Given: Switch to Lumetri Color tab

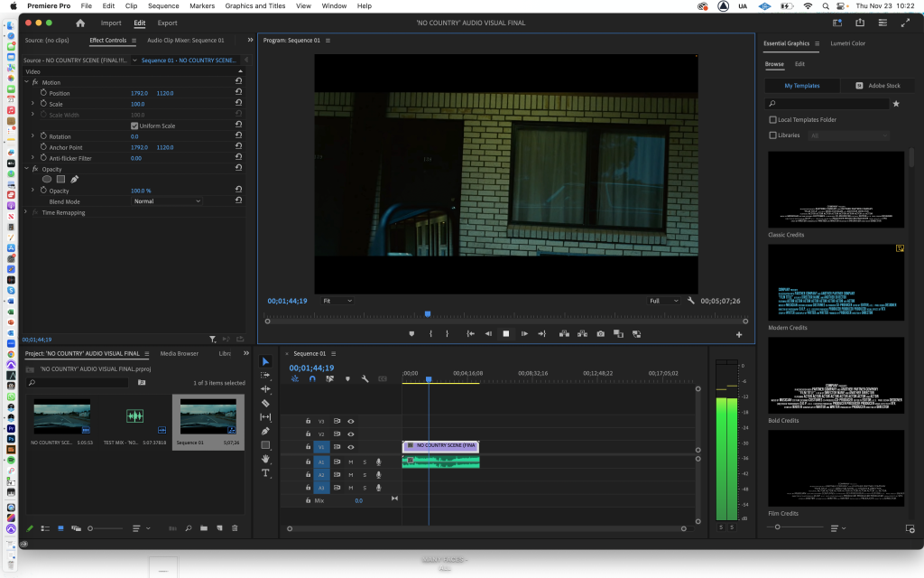Looking at the screenshot, I should coord(847,43).
